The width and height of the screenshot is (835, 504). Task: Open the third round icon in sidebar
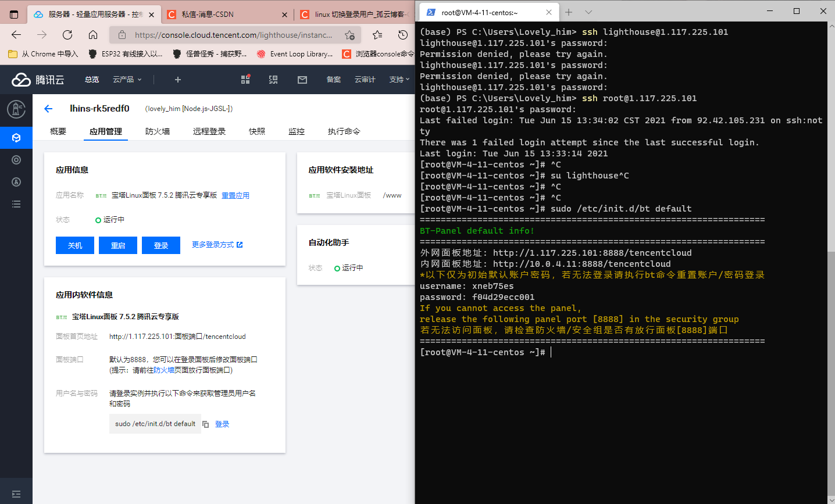coord(16,182)
